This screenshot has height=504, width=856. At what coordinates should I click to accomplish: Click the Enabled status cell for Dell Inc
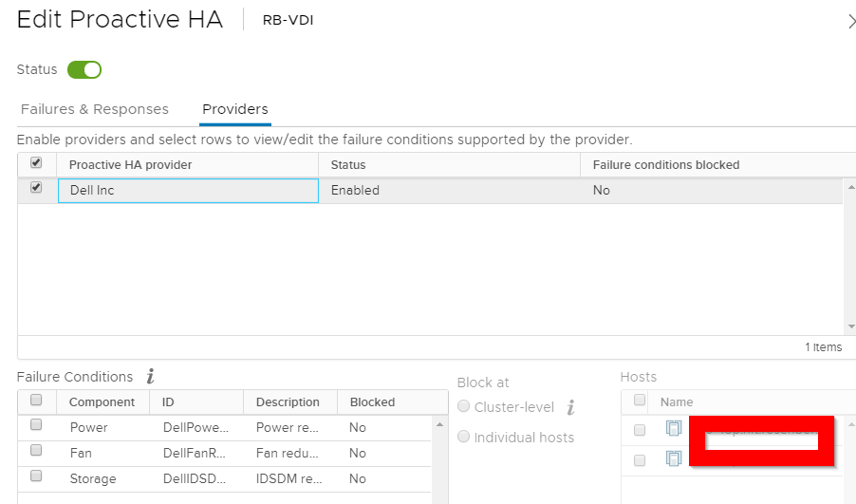449,191
